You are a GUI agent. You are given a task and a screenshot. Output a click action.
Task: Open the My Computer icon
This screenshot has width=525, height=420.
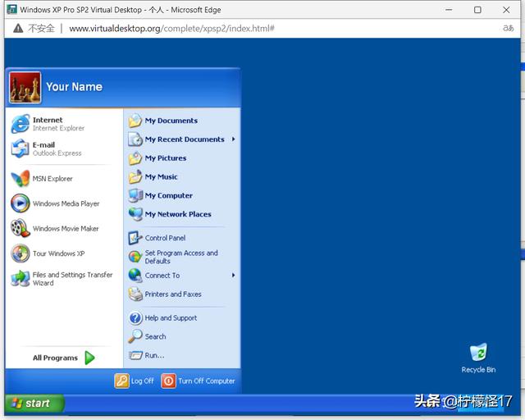[x=135, y=195]
